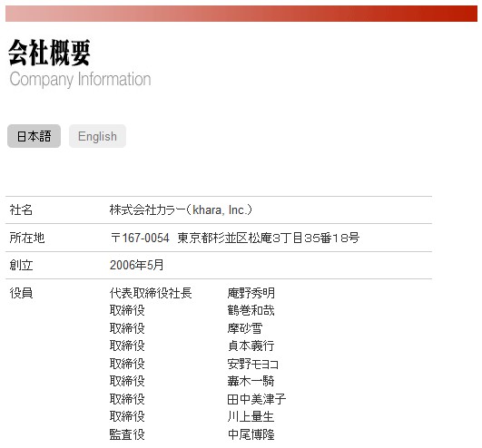
Task: Click the name 貞本義行
Action: coord(251,346)
